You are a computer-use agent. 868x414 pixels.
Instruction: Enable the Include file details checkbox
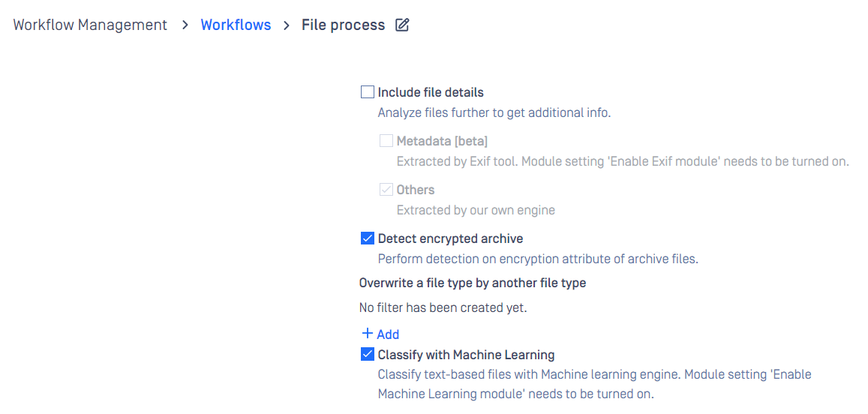[x=368, y=92]
